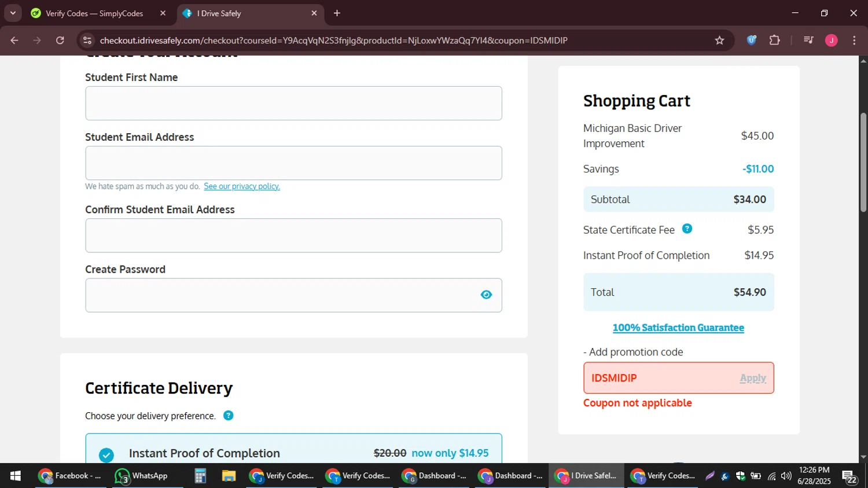868x488 pixels.
Task: Open the I Drive Safely taskbar window
Action: [x=587, y=476]
